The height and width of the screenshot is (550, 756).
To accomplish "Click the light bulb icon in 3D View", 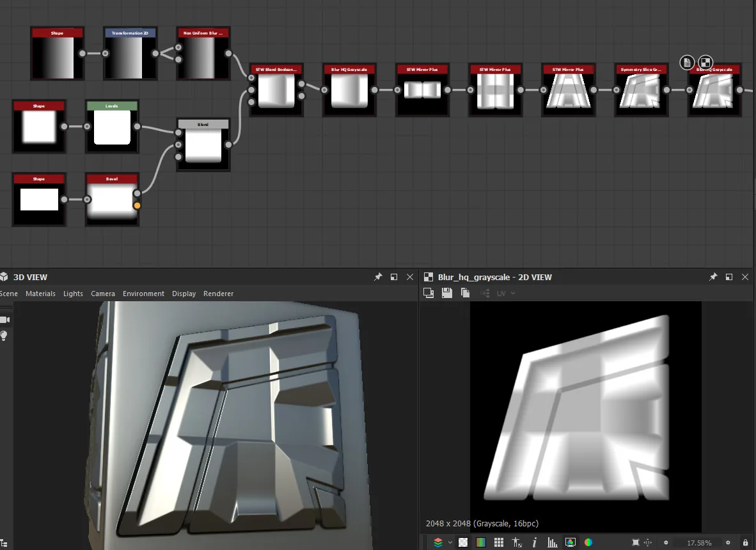I will (x=4, y=336).
